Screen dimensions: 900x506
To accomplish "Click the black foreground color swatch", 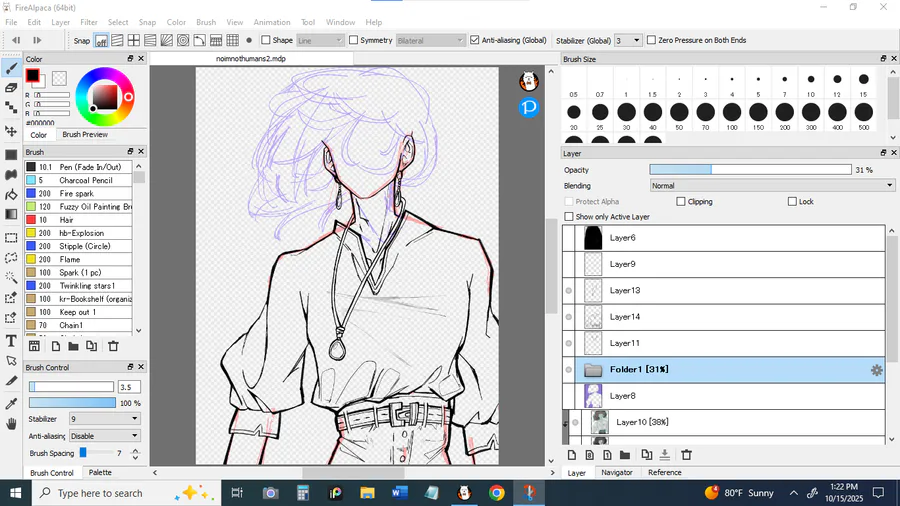I will 32,75.
